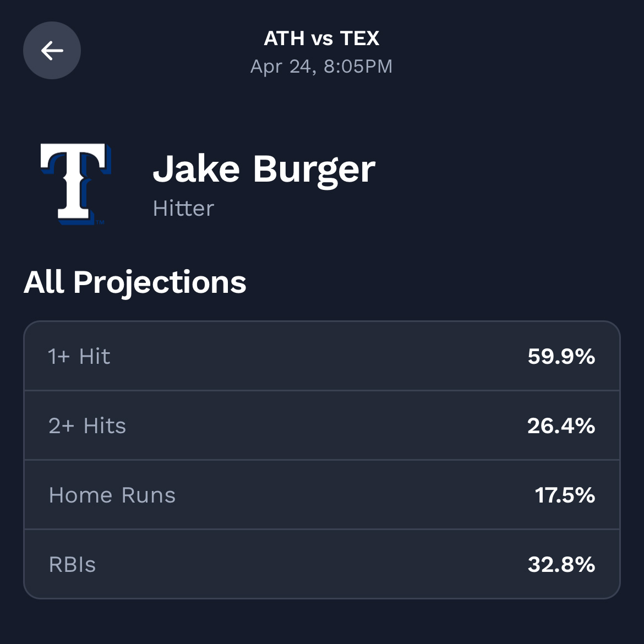Tap the tiny TM mark under the logo
This screenshot has height=644, width=644.
[100, 222]
